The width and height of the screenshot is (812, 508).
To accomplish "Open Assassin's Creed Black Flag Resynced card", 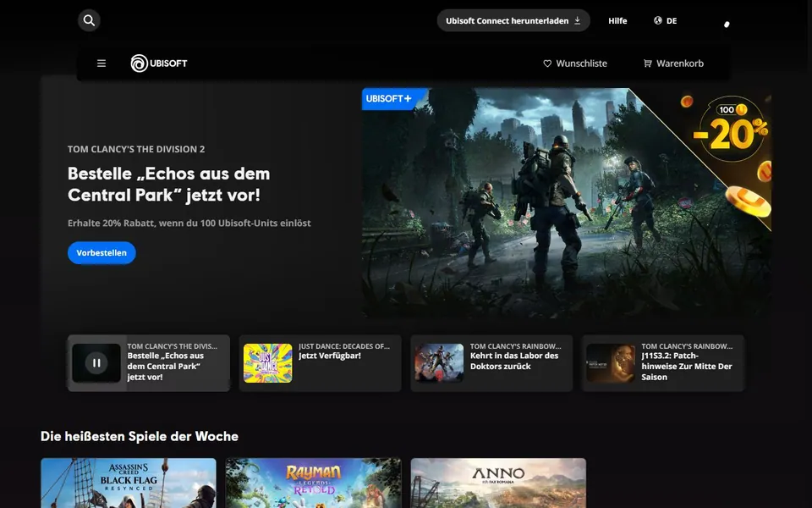I will (x=129, y=483).
